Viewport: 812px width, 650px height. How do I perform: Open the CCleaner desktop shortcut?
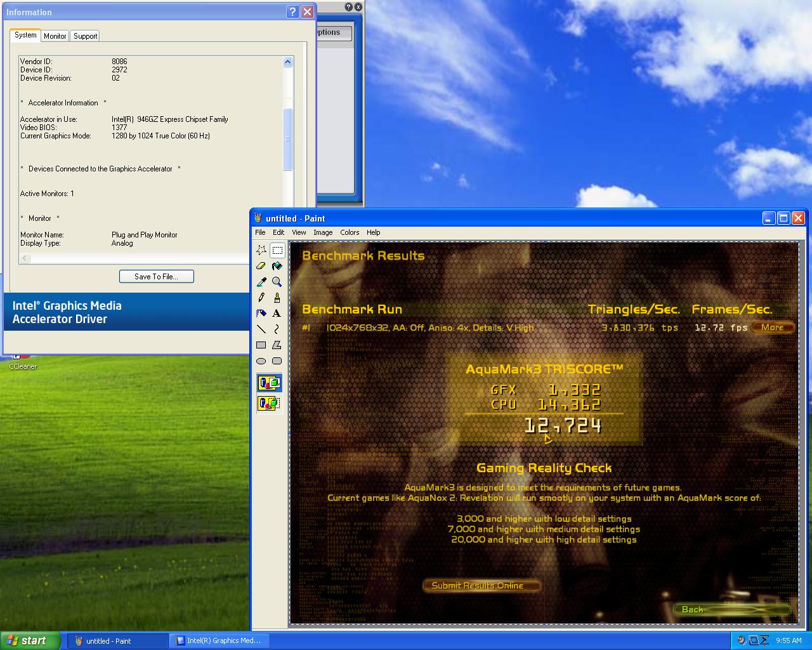coord(22,362)
